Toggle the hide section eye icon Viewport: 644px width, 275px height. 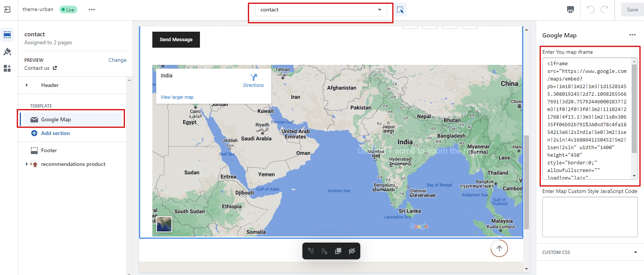tap(352, 251)
